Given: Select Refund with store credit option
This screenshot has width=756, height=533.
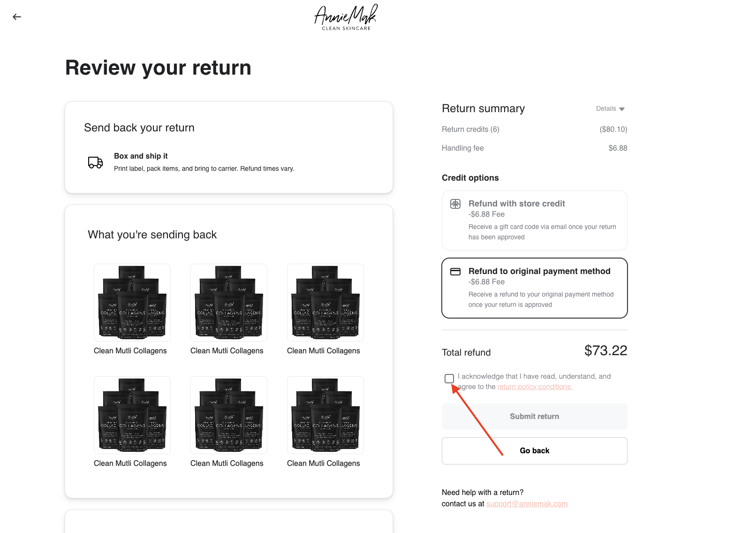Looking at the screenshot, I should pyautogui.click(x=535, y=221).
